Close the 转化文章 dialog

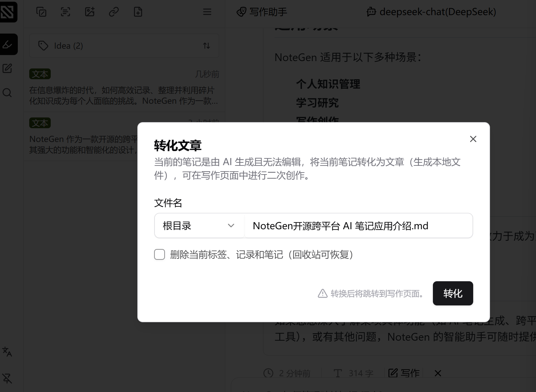(x=473, y=139)
